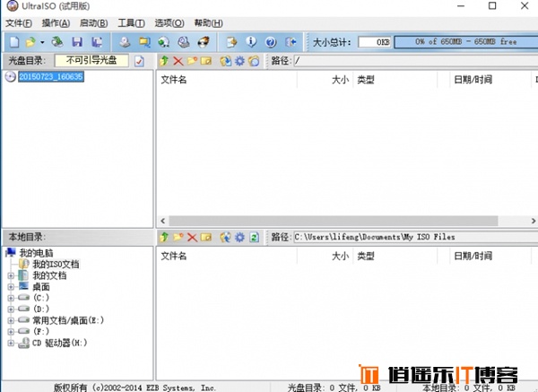Sort disc list by 日期/时间 column
Image resolution: width=538 pixels, height=392 pixels.
[490, 80]
